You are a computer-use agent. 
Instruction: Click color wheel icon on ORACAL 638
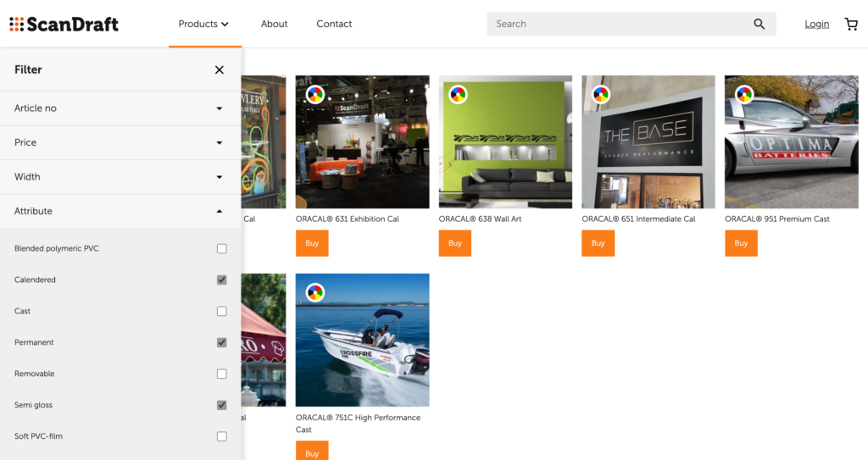coord(458,95)
